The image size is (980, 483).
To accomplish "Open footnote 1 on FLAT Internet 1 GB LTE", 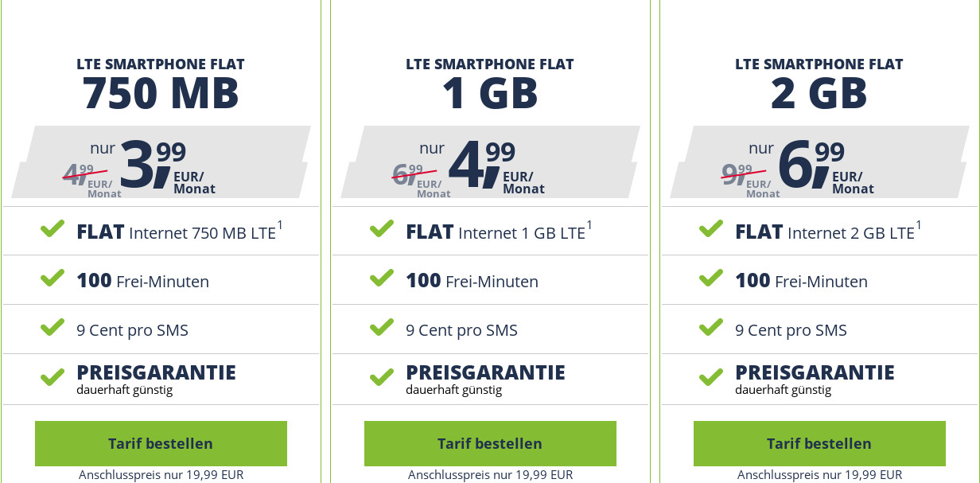I will [590, 224].
